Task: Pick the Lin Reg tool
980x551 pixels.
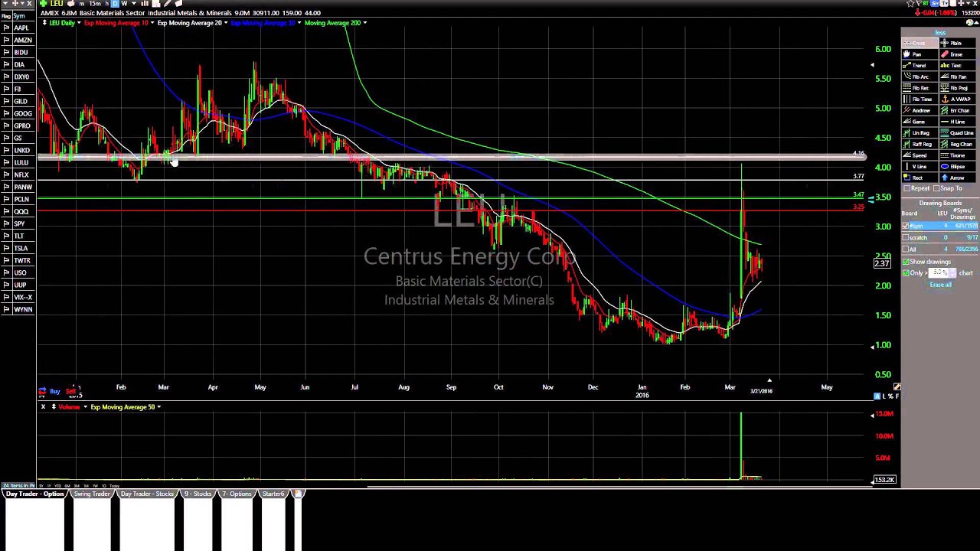Action: pyautogui.click(x=921, y=133)
